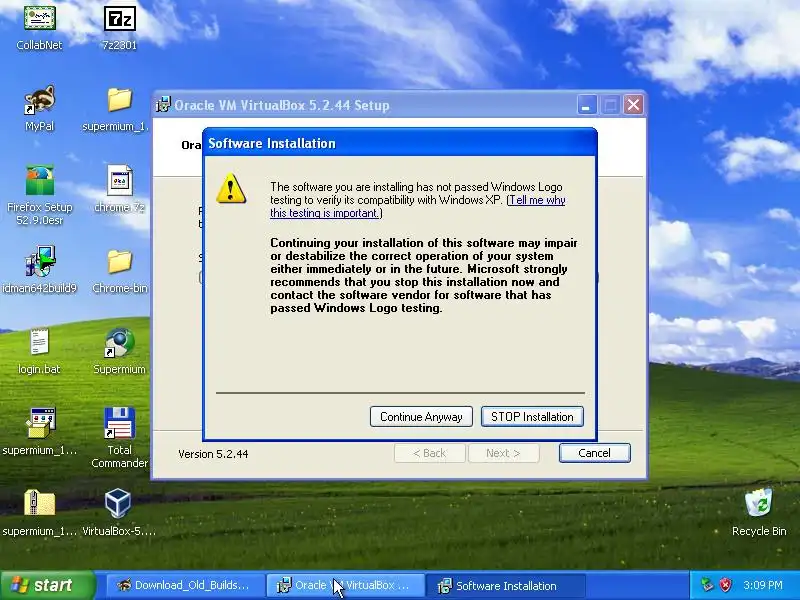The width and height of the screenshot is (800, 600).
Task: Select the supermium_1 zip archive icon
Action: tap(39, 503)
